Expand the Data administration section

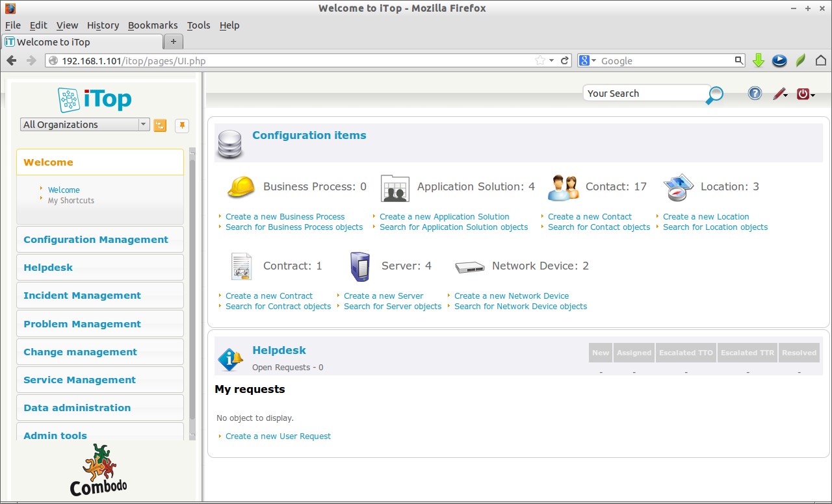(x=100, y=408)
